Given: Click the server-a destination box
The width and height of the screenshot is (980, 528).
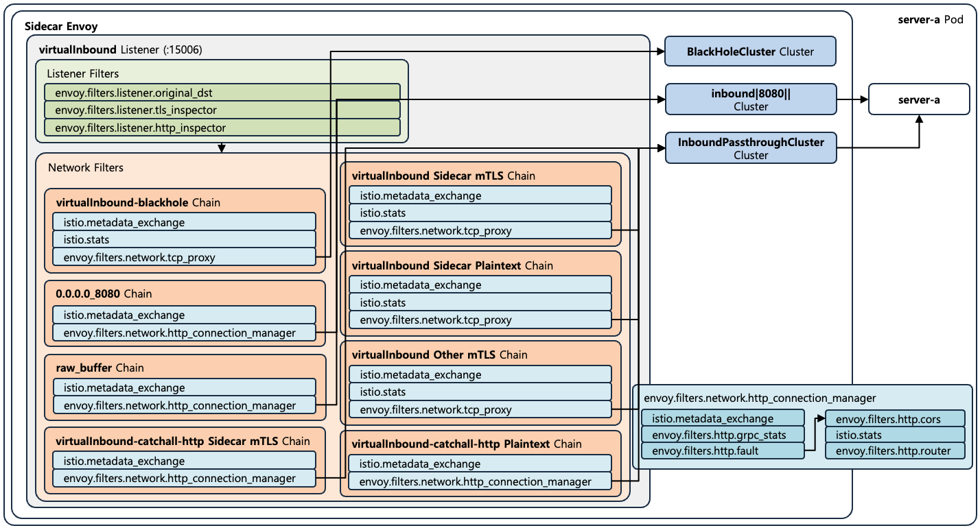Looking at the screenshot, I should coord(920,99).
